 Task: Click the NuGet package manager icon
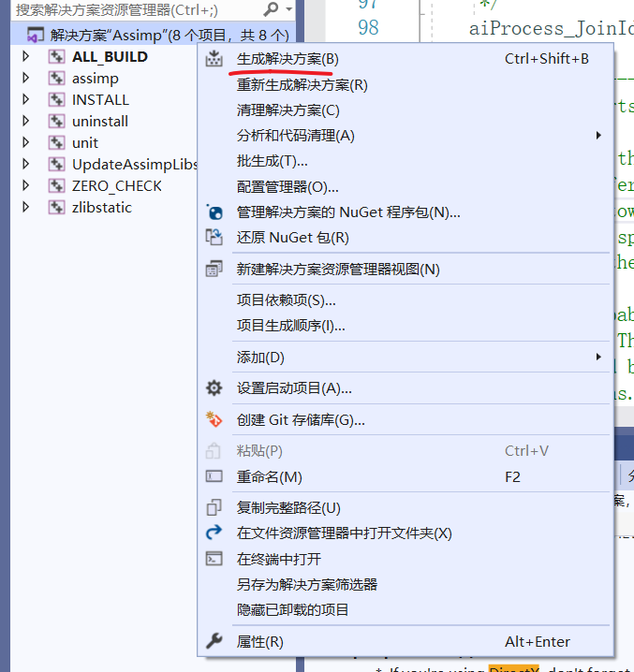pos(214,212)
